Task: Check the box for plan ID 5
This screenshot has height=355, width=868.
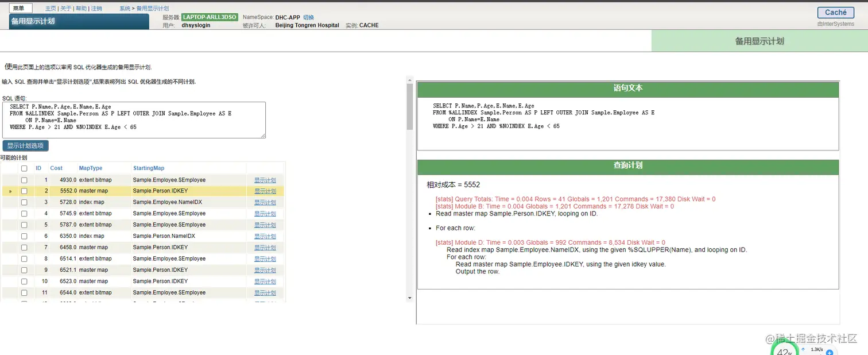Action: [x=24, y=225]
